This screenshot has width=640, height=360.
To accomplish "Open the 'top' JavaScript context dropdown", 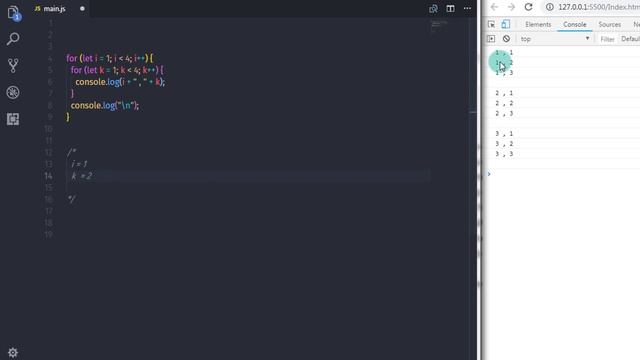I will click(x=555, y=39).
